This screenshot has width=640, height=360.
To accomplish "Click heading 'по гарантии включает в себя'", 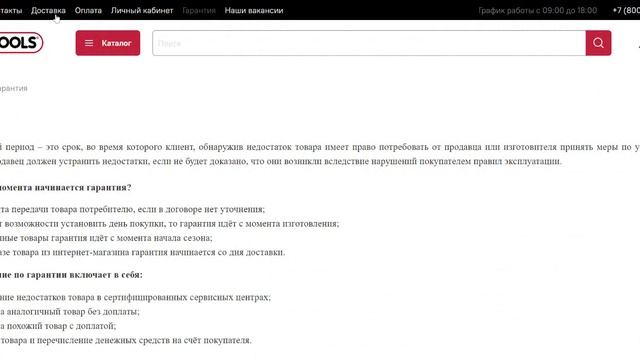I will 71,275.
